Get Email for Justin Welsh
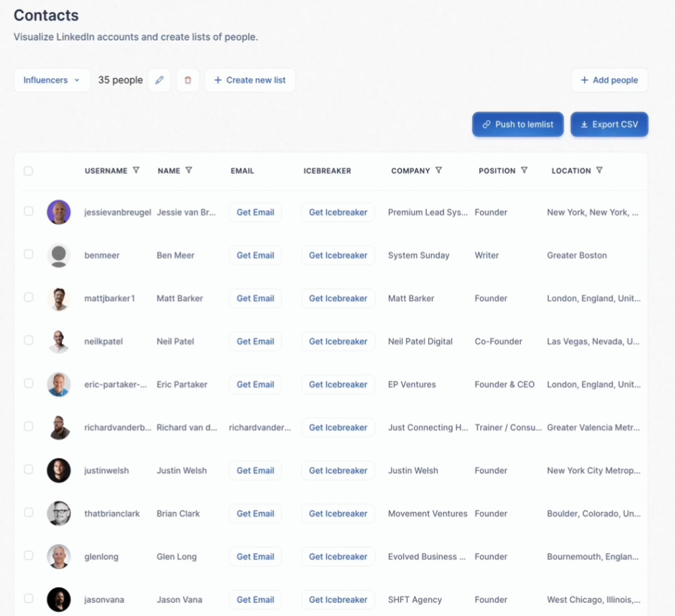Screen dimensions: 675x616 click(x=255, y=470)
